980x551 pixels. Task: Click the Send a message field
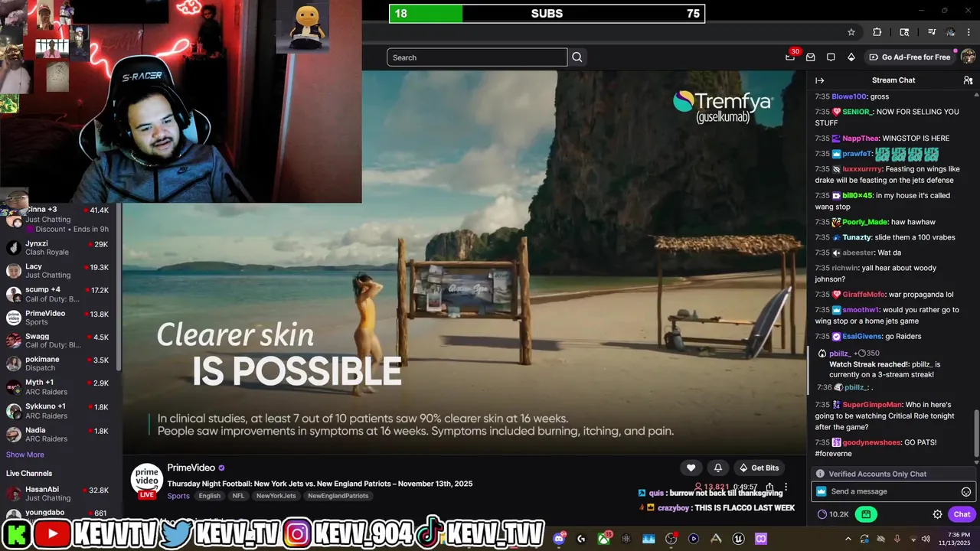[893, 491]
